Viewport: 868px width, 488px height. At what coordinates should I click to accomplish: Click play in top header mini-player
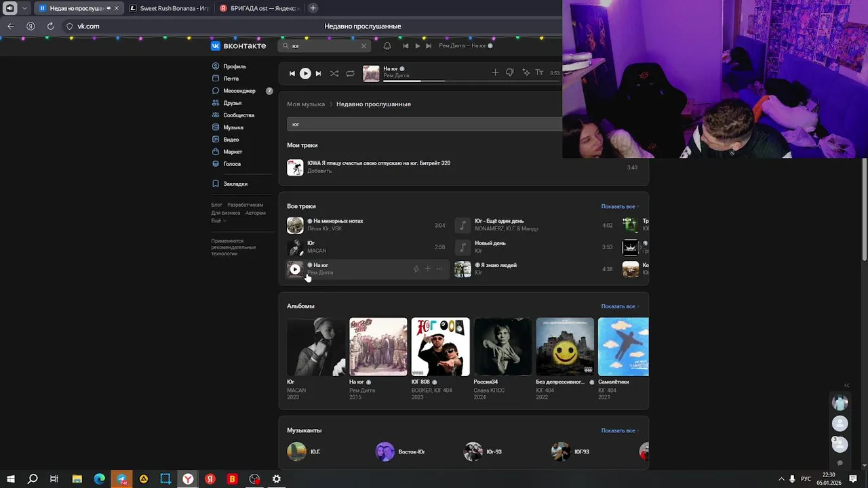pyautogui.click(x=417, y=46)
